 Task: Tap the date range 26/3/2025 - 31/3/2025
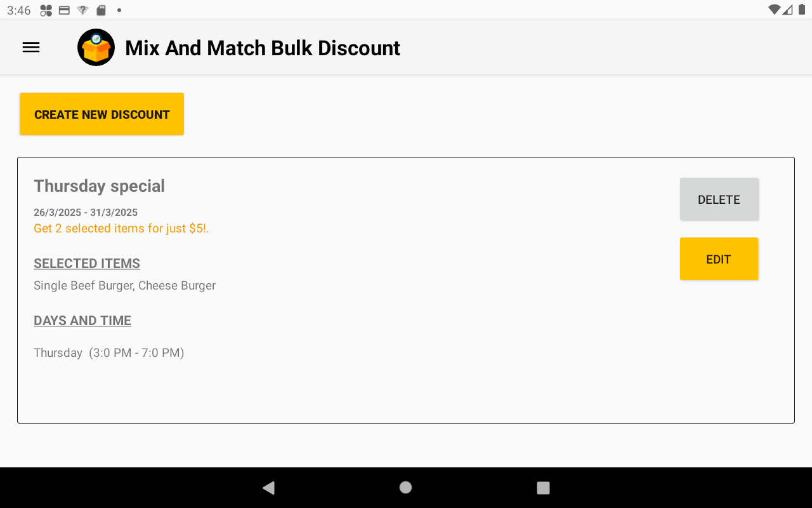coord(86,212)
